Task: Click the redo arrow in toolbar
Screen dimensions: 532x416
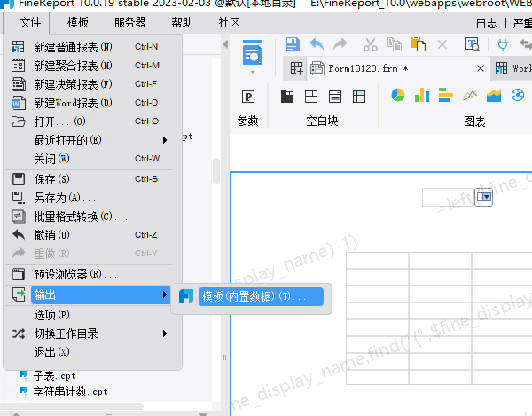Action: coord(340,44)
